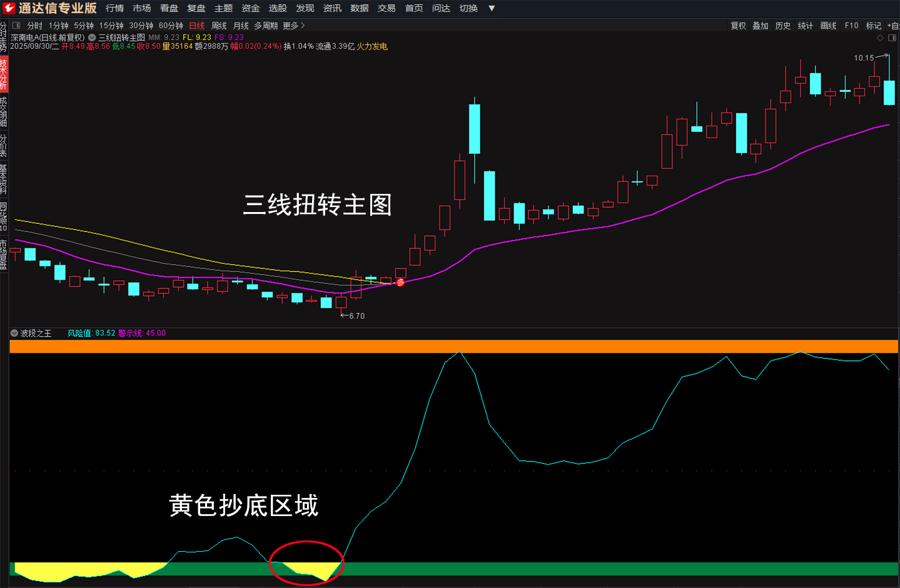900x588 pixels.
Task: Switch to 周线 weekly period
Action: pyautogui.click(x=219, y=26)
